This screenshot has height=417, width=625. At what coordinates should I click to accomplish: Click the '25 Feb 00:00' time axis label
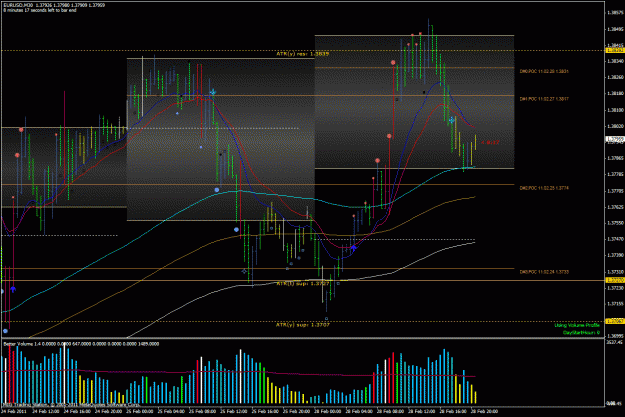140,411
